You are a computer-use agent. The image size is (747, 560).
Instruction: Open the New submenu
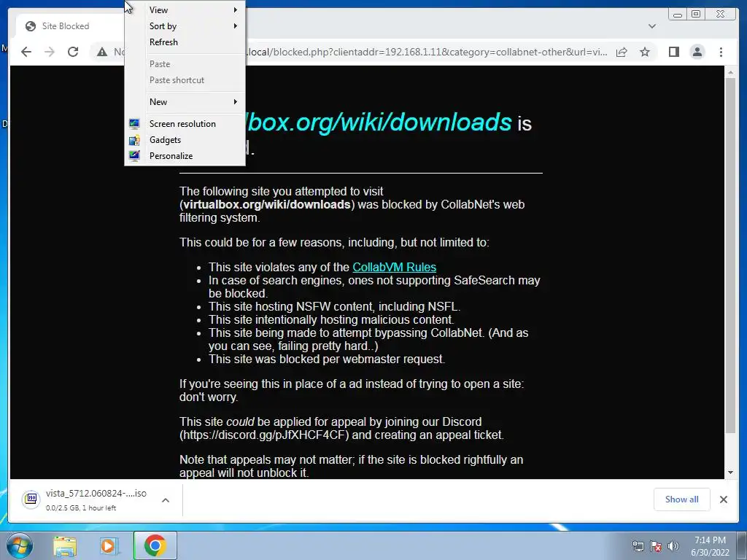click(x=185, y=102)
